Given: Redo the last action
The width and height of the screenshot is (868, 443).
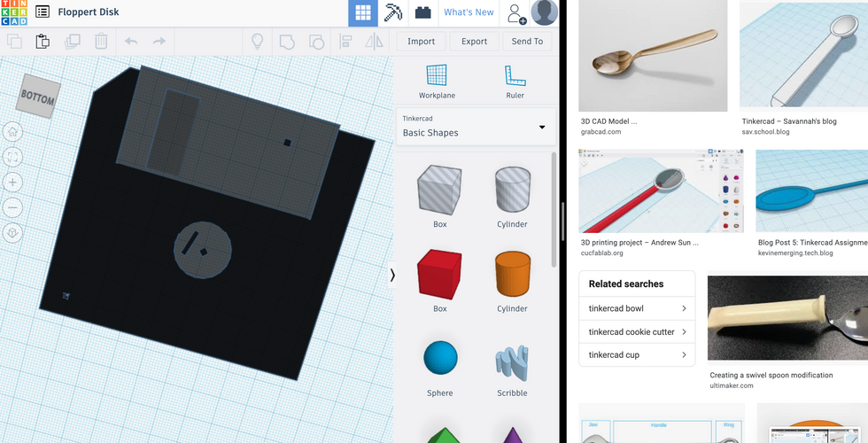Looking at the screenshot, I should pyautogui.click(x=159, y=42).
